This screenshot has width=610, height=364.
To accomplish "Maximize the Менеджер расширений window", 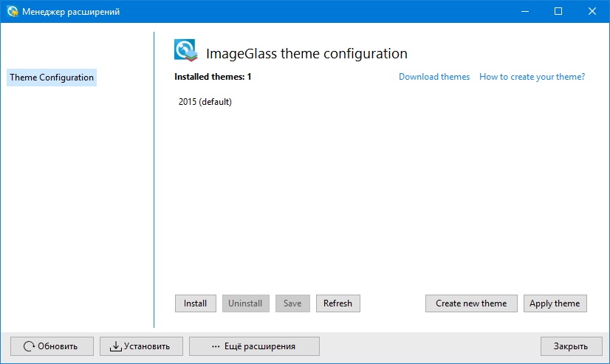I will (x=558, y=11).
